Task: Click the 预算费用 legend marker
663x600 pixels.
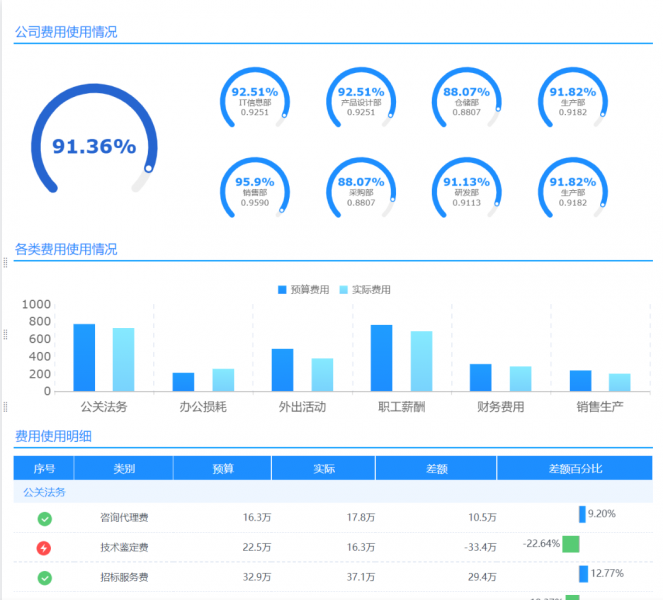Action: click(282, 290)
